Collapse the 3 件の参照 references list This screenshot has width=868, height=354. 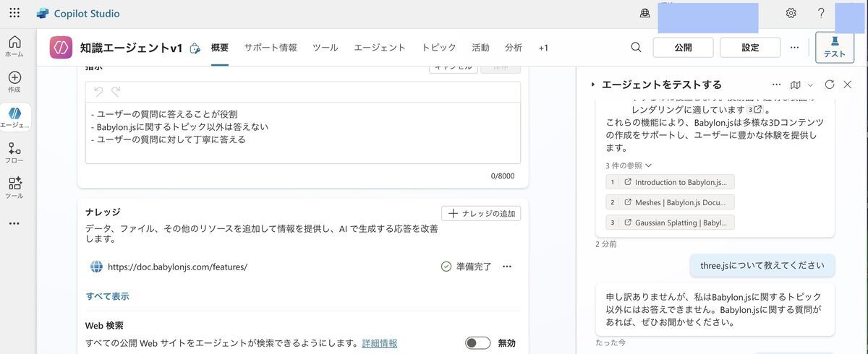coord(629,165)
